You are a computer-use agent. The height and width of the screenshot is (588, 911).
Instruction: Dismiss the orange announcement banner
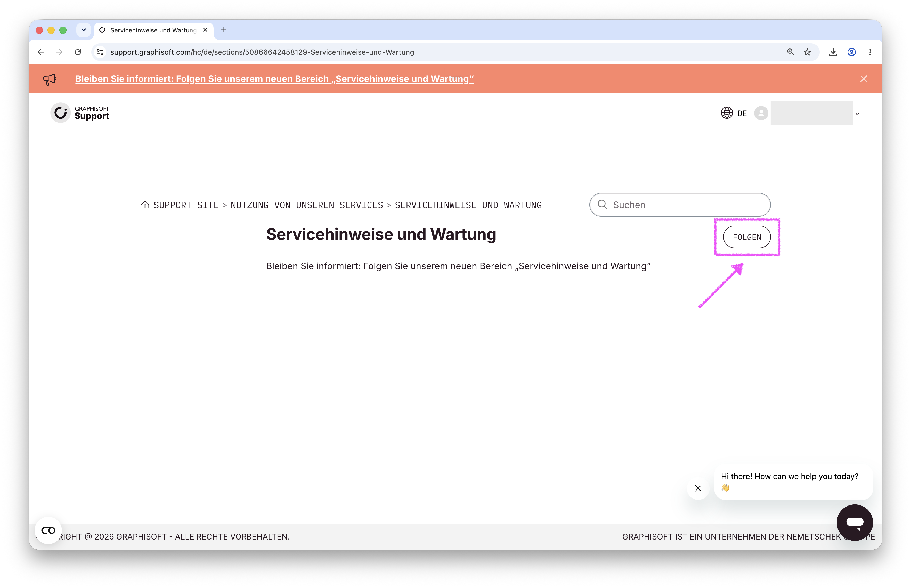pyautogui.click(x=864, y=79)
